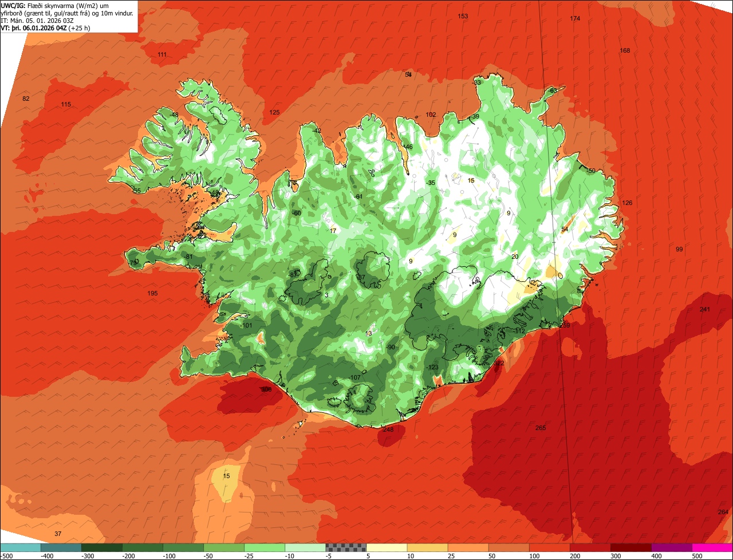Viewport: 733px width, 560px height.
Task: Click the map value '168'
Action: tap(625, 50)
